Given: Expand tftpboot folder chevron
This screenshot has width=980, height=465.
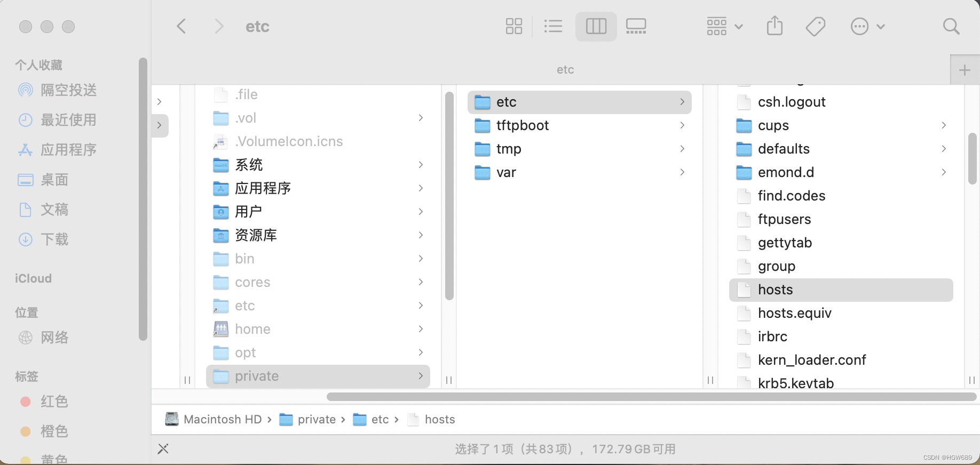Looking at the screenshot, I should 682,125.
